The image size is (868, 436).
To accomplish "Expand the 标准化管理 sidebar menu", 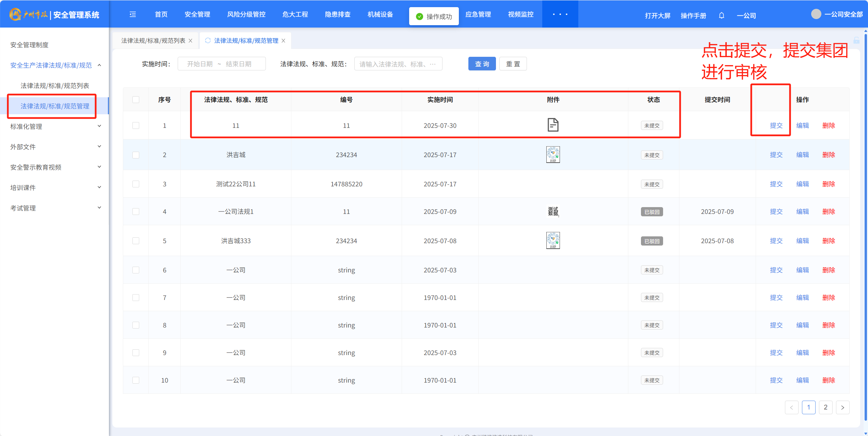I will coord(54,127).
